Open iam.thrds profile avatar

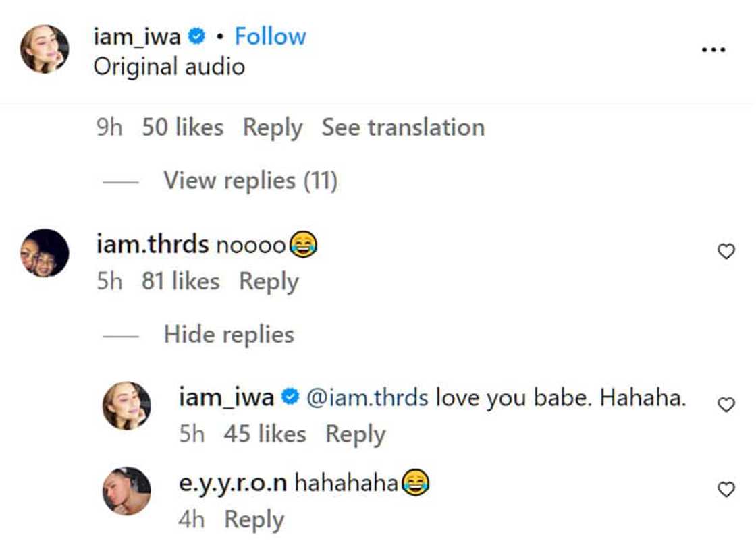pos(45,253)
